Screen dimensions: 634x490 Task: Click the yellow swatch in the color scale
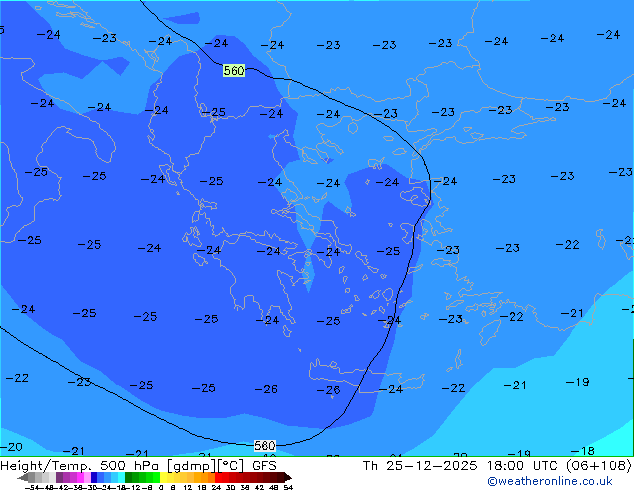pyautogui.click(x=163, y=477)
